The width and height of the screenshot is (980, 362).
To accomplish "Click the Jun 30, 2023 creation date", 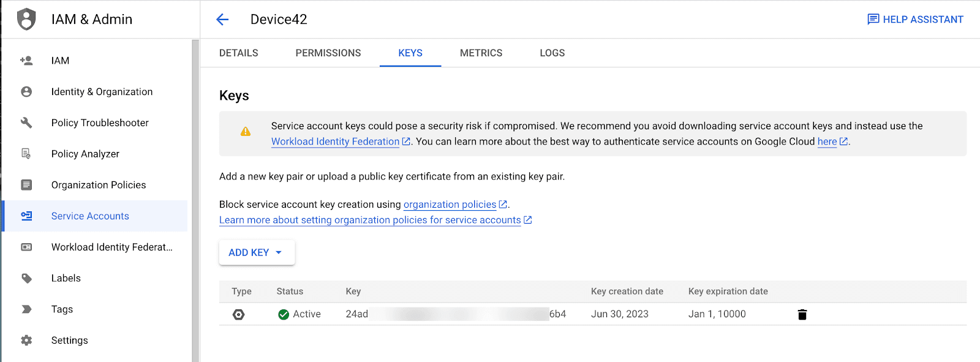I will 620,314.
